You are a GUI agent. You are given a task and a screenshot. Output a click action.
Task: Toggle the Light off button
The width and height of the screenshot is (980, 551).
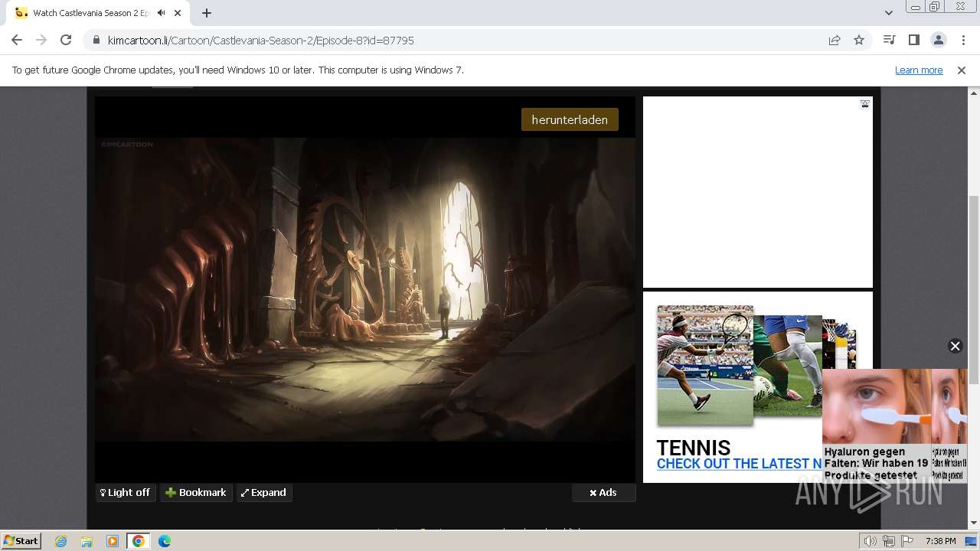pyautogui.click(x=126, y=493)
